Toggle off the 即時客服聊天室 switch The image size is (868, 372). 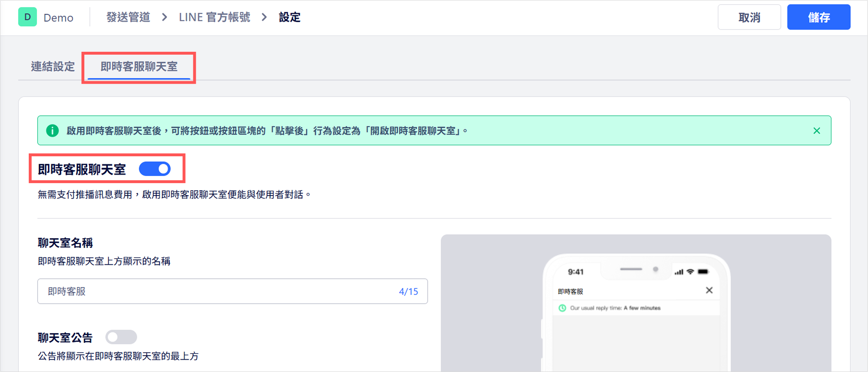pos(155,169)
